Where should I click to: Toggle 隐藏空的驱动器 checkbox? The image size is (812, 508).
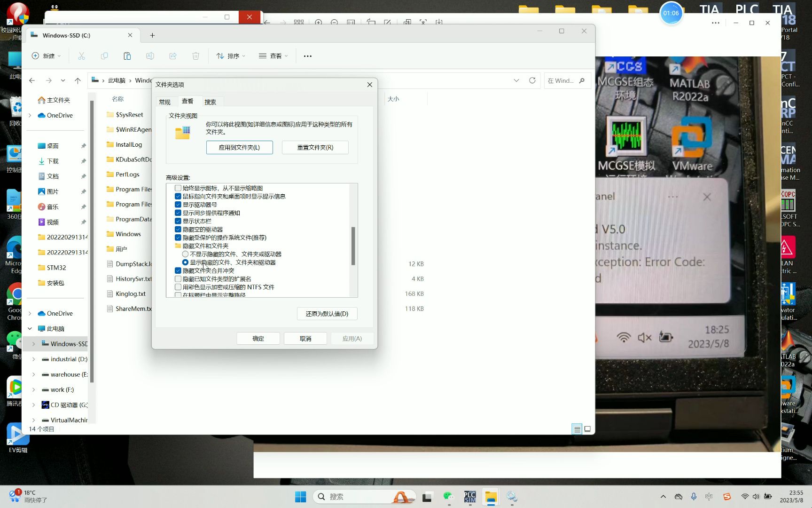tap(178, 229)
